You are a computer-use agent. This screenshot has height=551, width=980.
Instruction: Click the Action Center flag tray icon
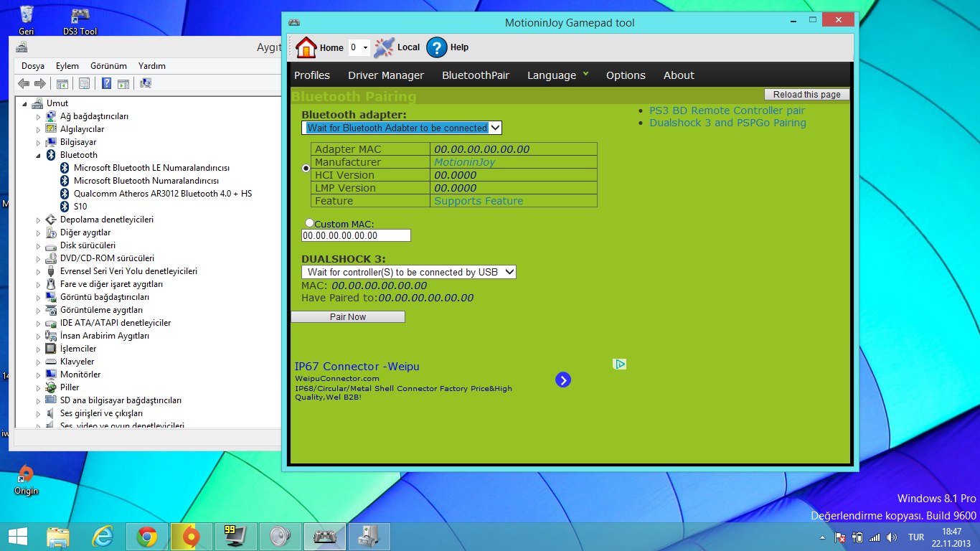tap(840, 537)
